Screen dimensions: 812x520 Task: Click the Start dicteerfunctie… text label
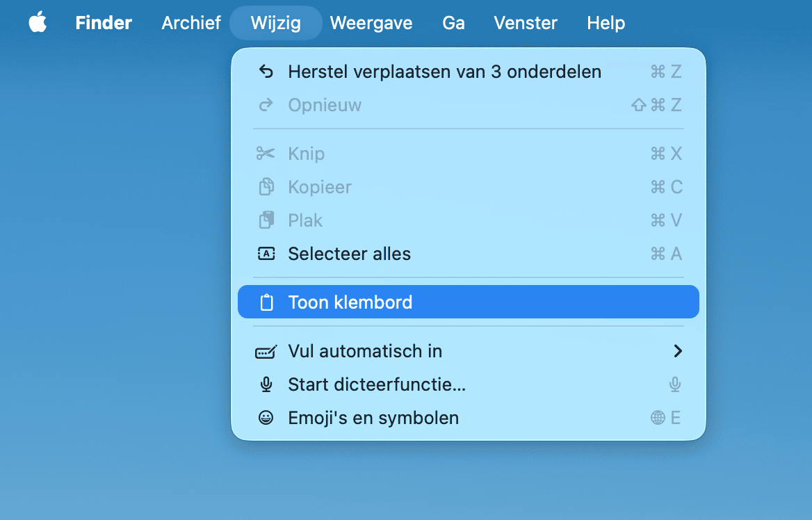pos(377,384)
